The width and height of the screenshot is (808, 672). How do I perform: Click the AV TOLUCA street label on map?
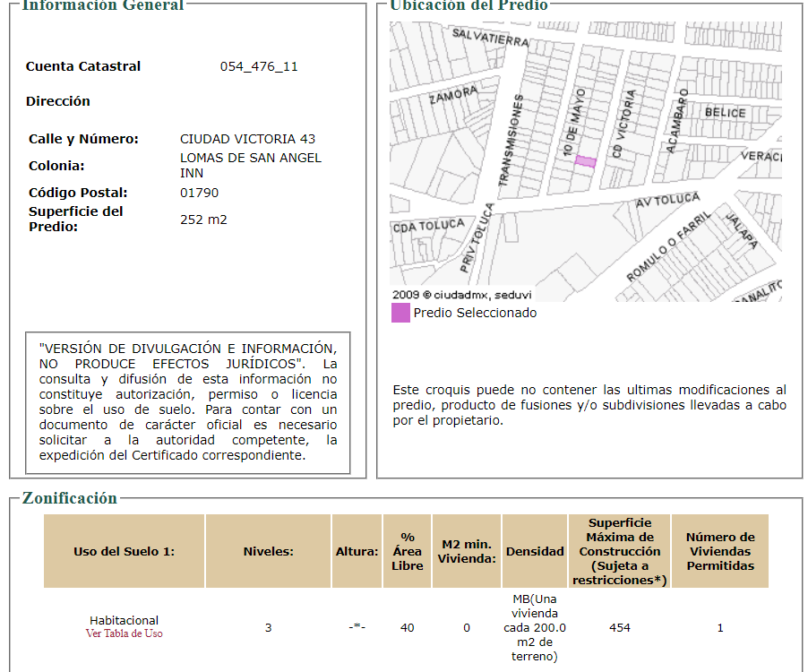tap(667, 200)
